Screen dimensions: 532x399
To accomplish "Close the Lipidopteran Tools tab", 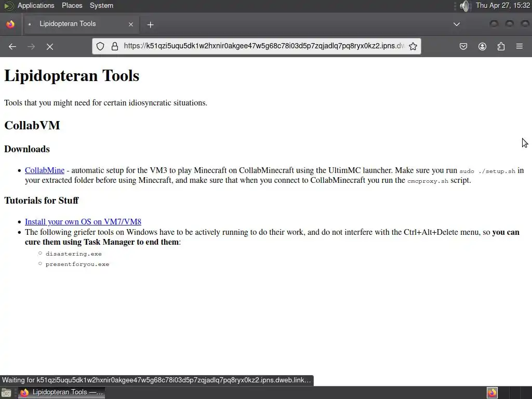I will pos(131,24).
